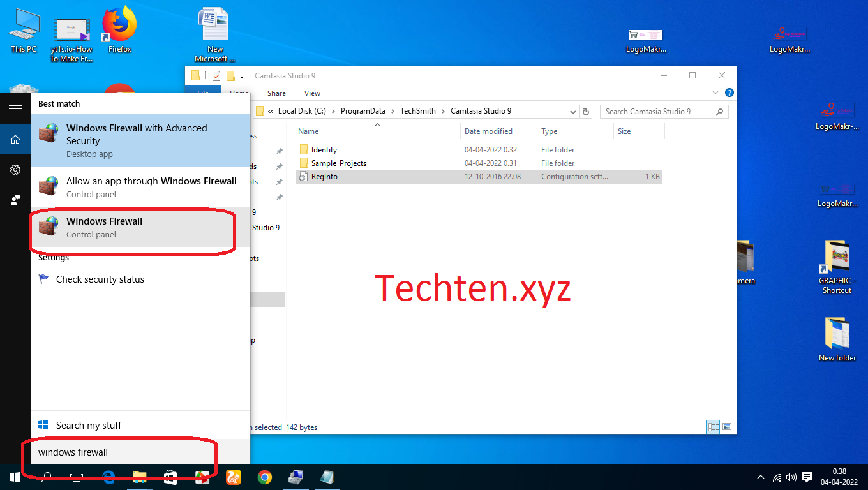The height and width of the screenshot is (490, 868).
Task: Open the network Wi-Fi tray icon
Action: (x=777, y=477)
